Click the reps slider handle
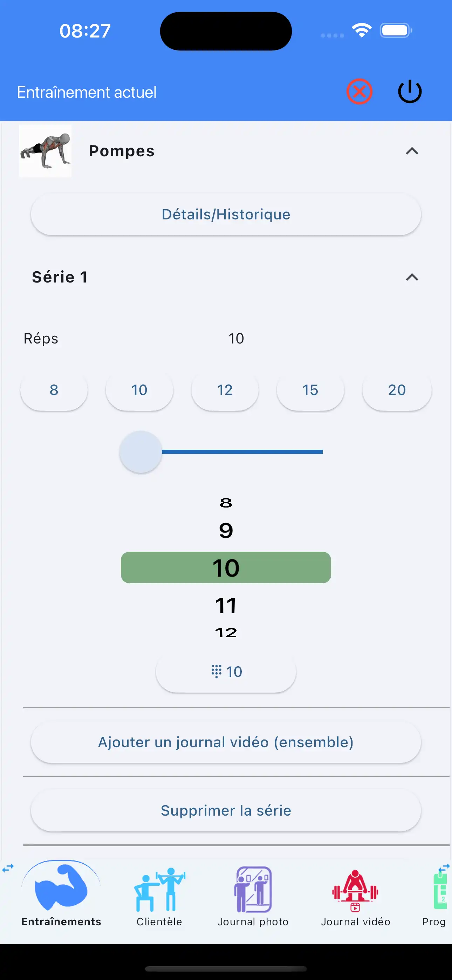The width and height of the screenshot is (452, 980). [x=141, y=451]
